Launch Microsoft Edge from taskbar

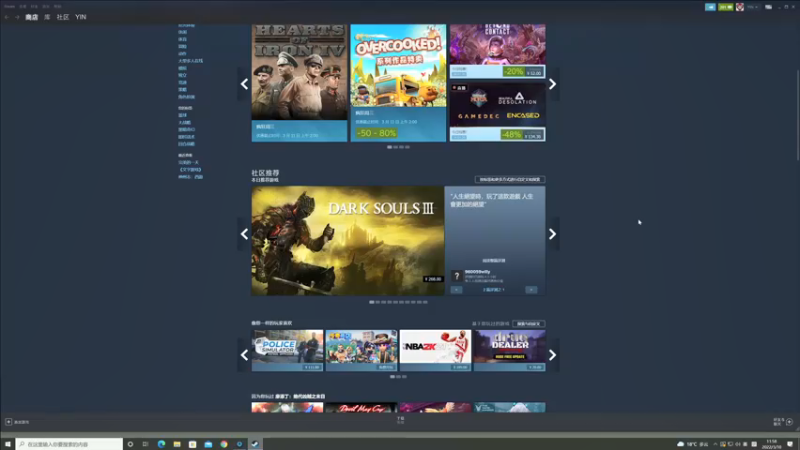pos(161,444)
